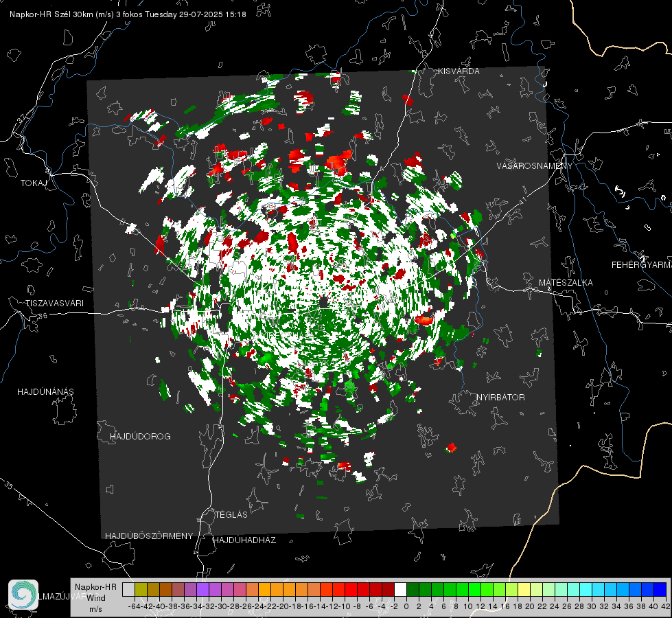Select the KISVÁRDA town label

tap(459, 71)
